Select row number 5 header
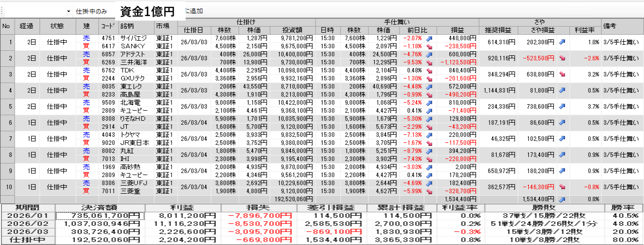This screenshot has width=644, height=245. [8, 107]
